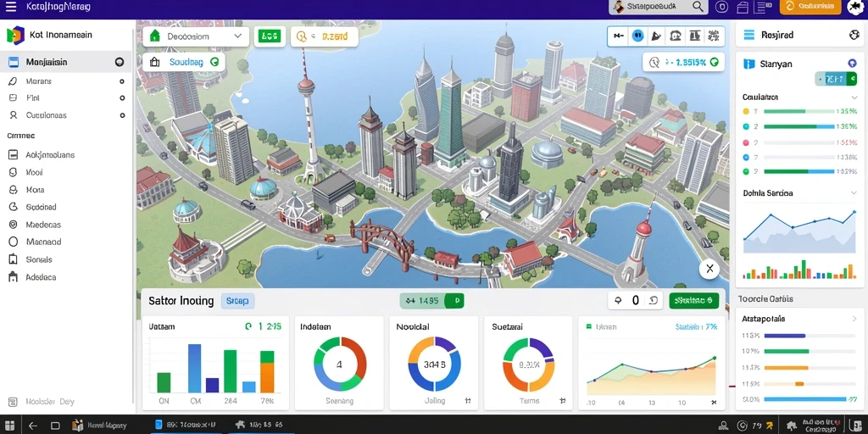Click the purple 11.5% Atatapotaiis bar

pyautogui.click(x=784, y=336)
